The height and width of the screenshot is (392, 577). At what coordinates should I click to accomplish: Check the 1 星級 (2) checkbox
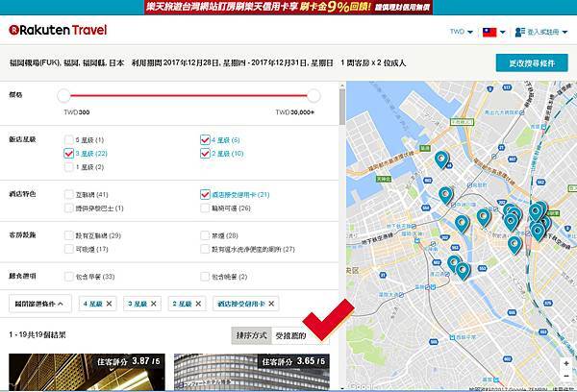(x=69, y=167)
